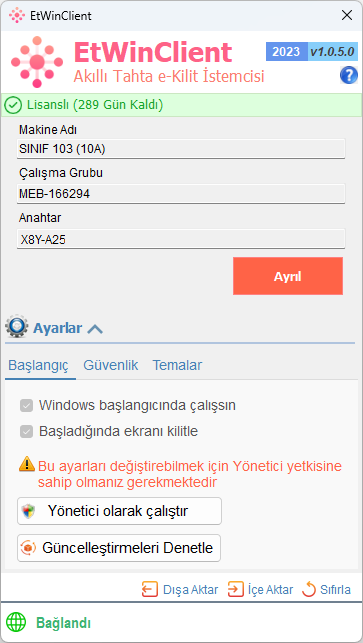
Task: Click the green license checkmark icon
Action: point(13,105)
